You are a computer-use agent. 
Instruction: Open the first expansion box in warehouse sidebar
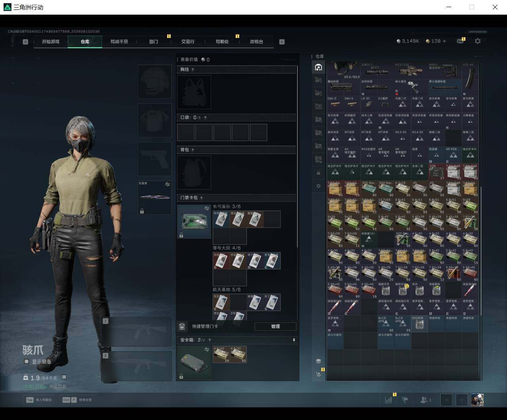pos(318,80)
